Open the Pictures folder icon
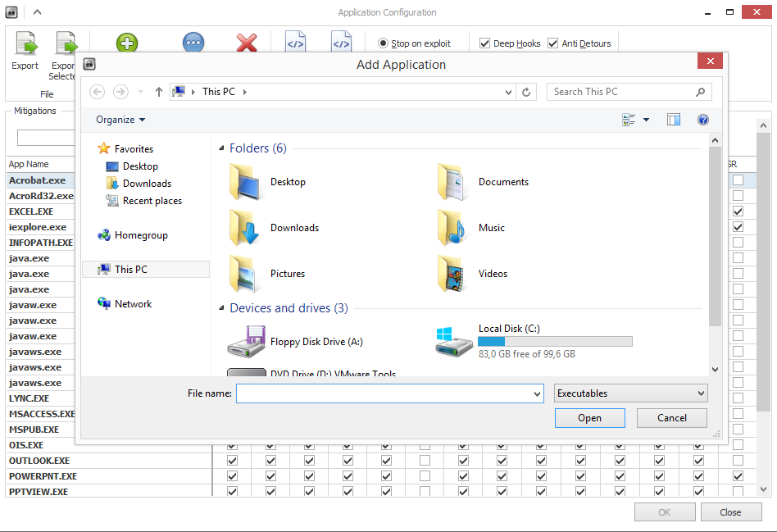The width and height of the screenshot is (777, 532). click(x=244, y=274)
